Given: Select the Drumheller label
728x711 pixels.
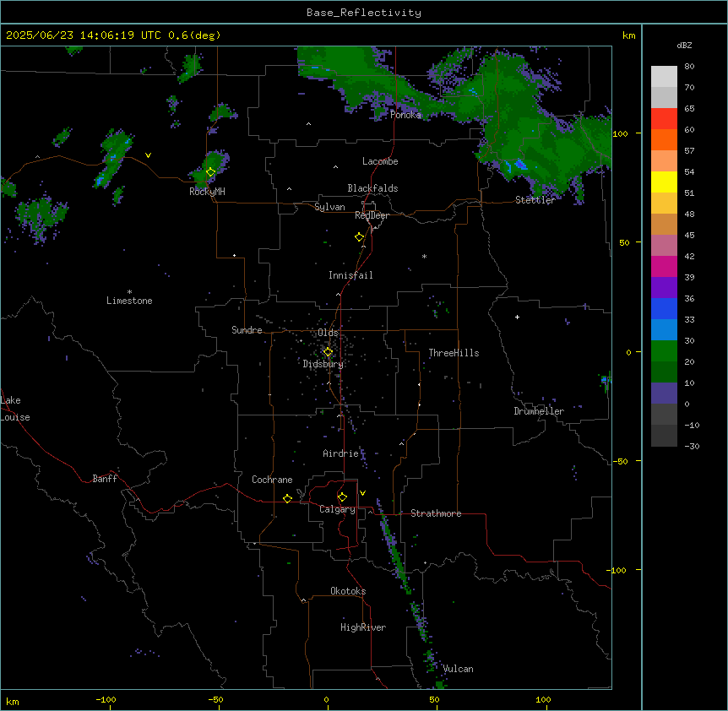Looking at the screenshot, I should [x=539, y=411].
